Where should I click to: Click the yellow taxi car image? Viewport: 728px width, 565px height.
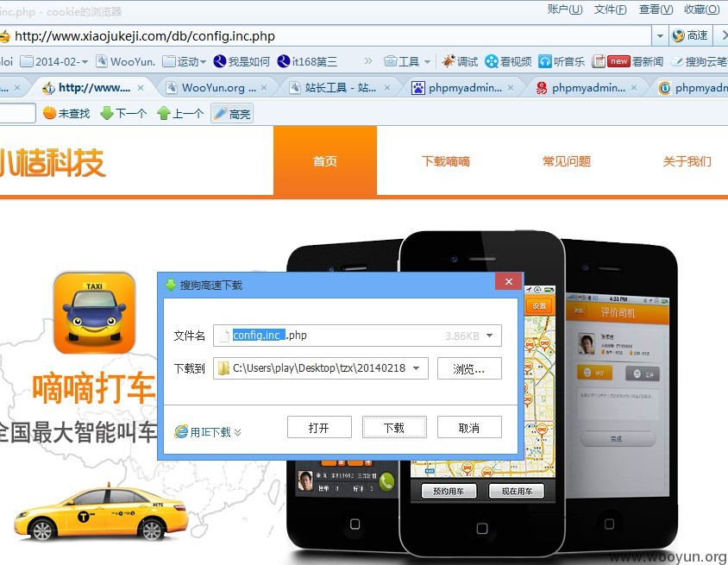pos(101,514)
